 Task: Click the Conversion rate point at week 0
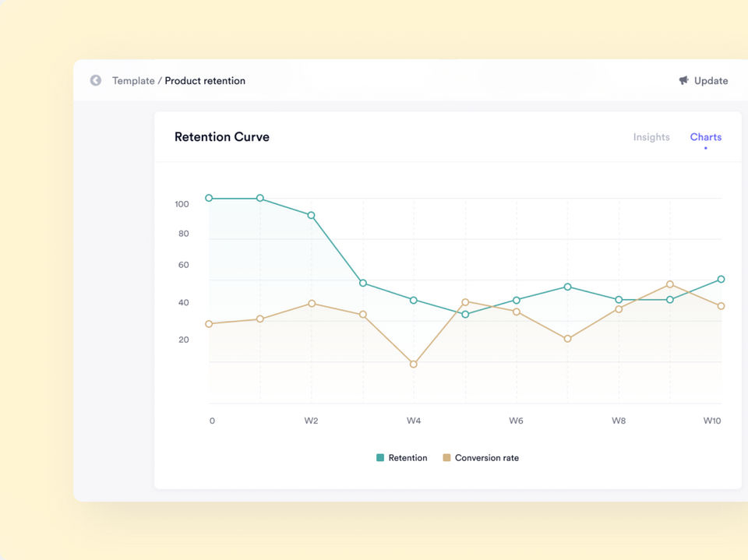209,324
